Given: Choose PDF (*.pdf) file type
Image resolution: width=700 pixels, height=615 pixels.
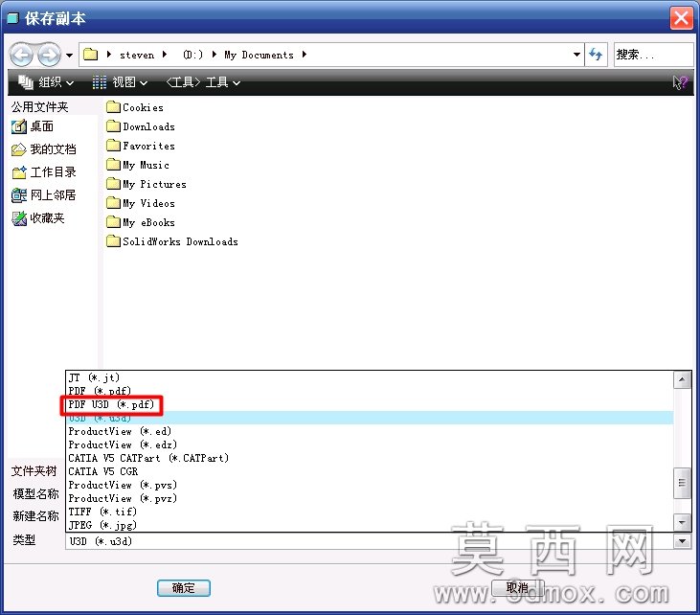Looking at the screenshot, I should point(370,391).
